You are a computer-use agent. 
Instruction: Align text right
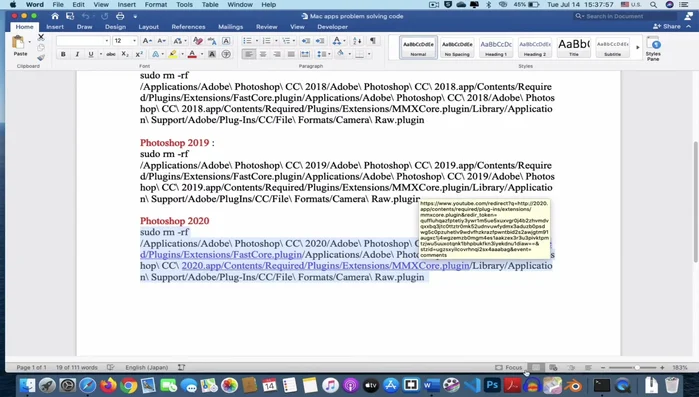tap(277, 54)
